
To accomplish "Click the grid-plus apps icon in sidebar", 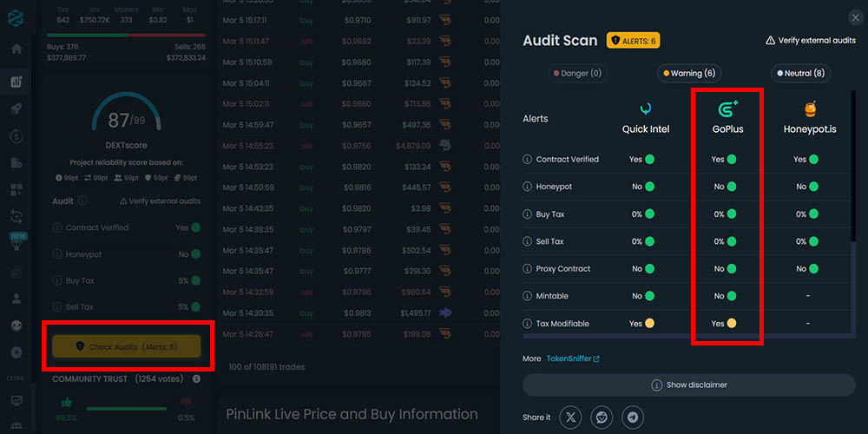I will point(16,190).
